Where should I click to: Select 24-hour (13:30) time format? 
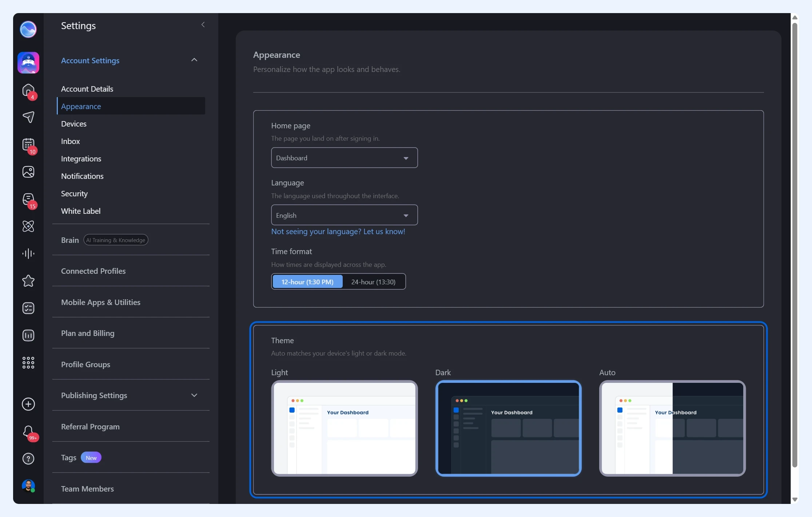373,282
